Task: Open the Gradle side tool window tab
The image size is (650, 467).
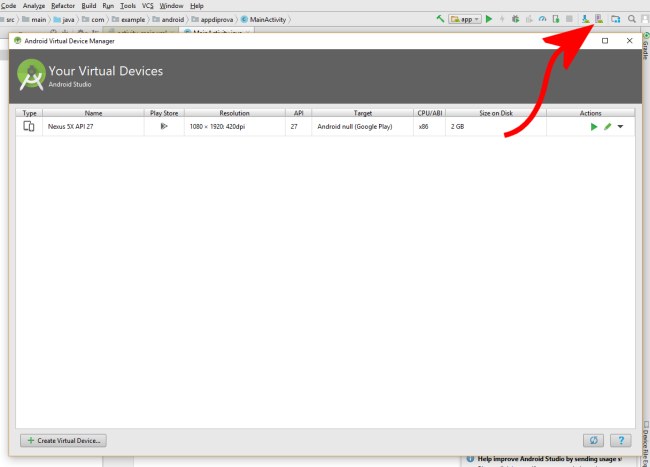Action: pyautogui.click(x=646, y=46)
